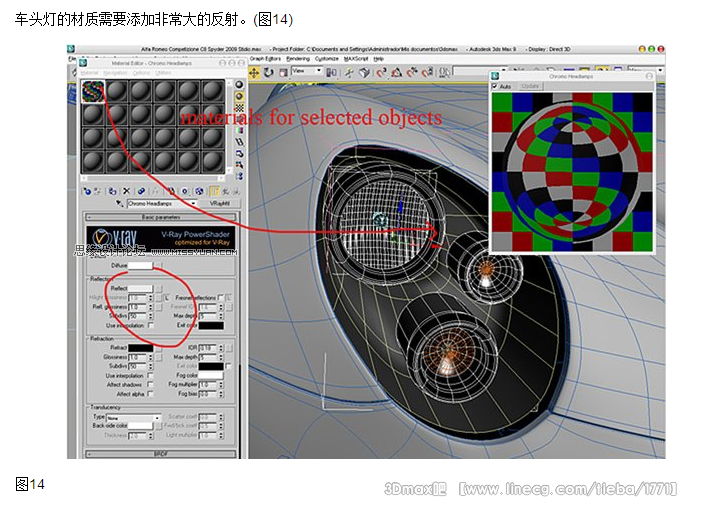Enable Affect alpha checkbox

coord(150,394)
